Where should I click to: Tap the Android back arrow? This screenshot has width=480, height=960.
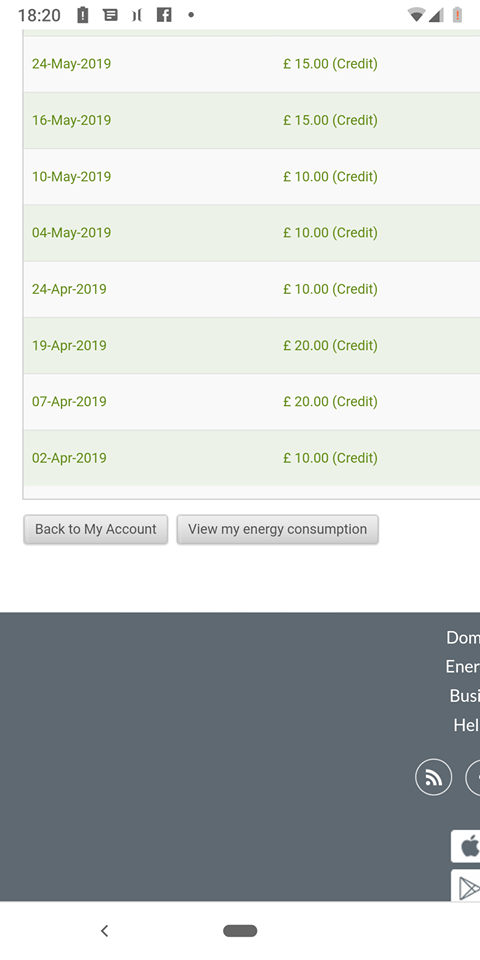[x=104, y=931]
